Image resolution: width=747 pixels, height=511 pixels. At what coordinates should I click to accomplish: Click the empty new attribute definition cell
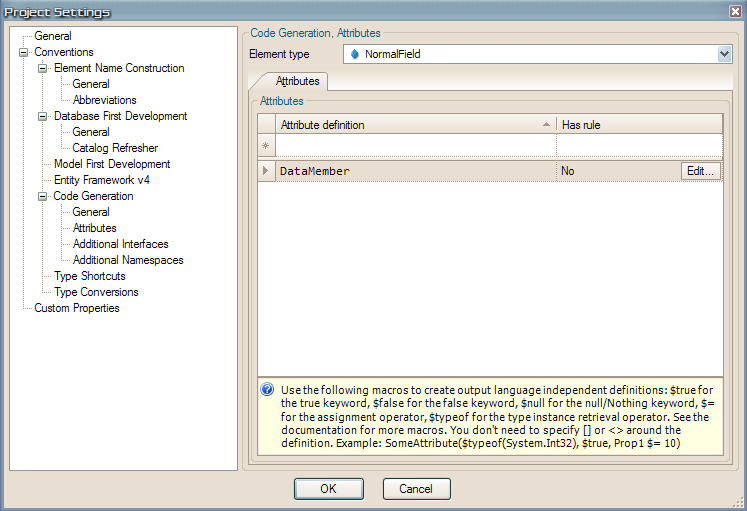point(416,146)
